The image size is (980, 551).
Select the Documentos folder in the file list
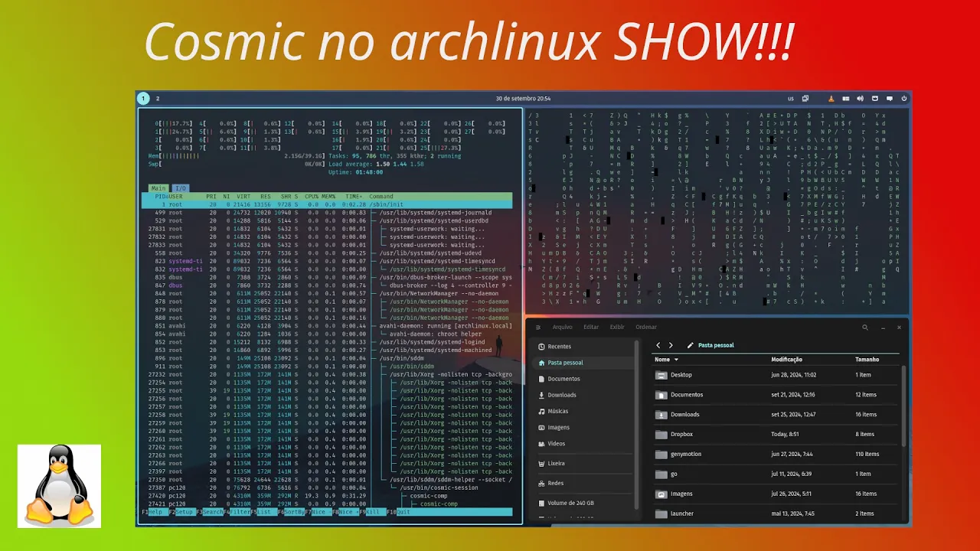tap(777, 395)
